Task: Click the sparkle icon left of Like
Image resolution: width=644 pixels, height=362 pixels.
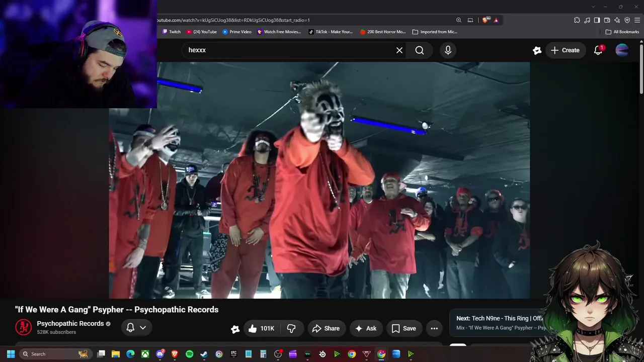Action: click(235, 329)
